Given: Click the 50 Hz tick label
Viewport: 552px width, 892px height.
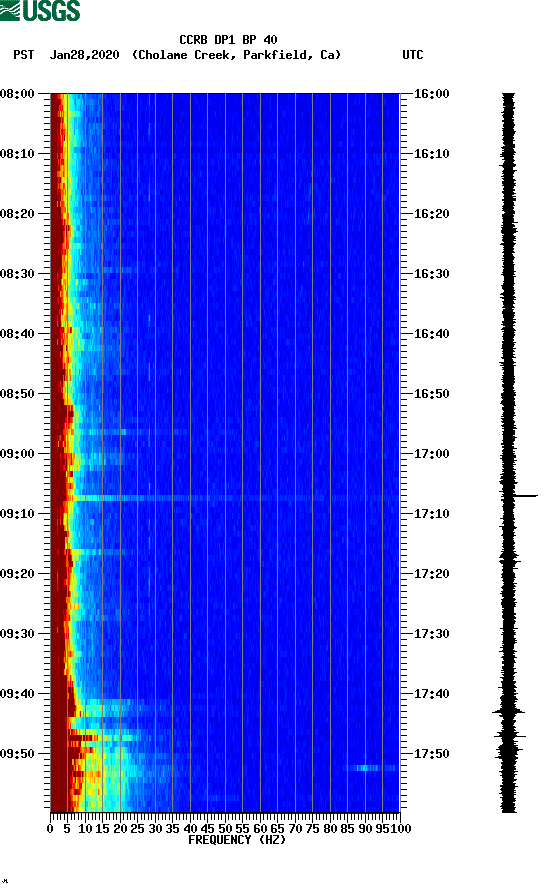Looking at the screenshot, I should pos(225,829).
